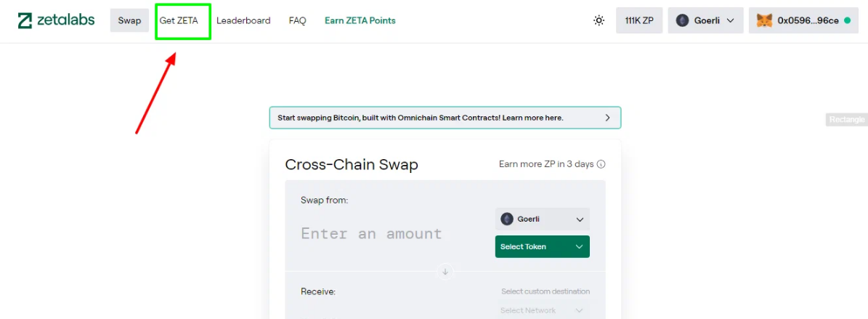Open the FAQ page
Image resolution: width=868 pixels, height=319 pixels.
(297, 20)
